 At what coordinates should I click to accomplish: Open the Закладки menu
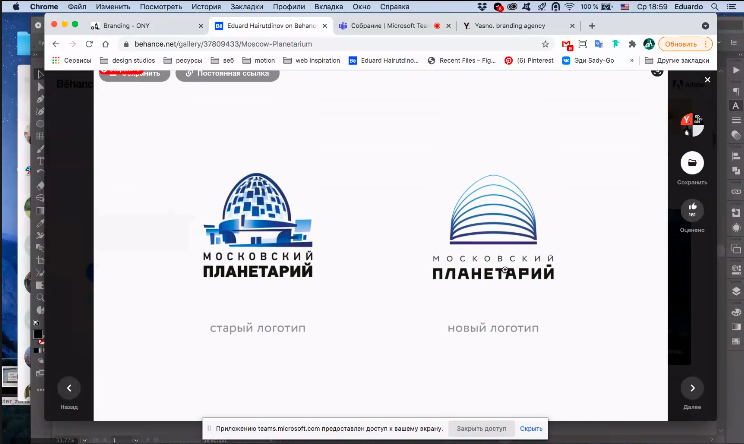point(247,7)
